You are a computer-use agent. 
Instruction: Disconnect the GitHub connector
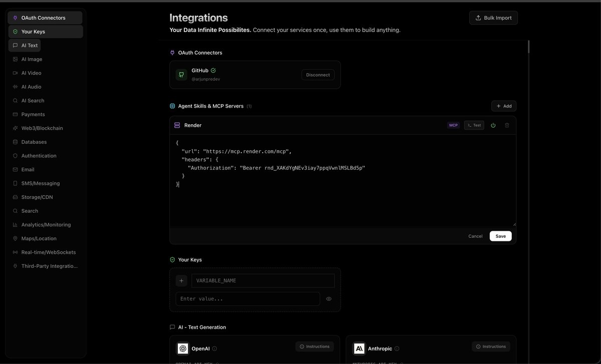pyautogui.click(x=318, y=75)
